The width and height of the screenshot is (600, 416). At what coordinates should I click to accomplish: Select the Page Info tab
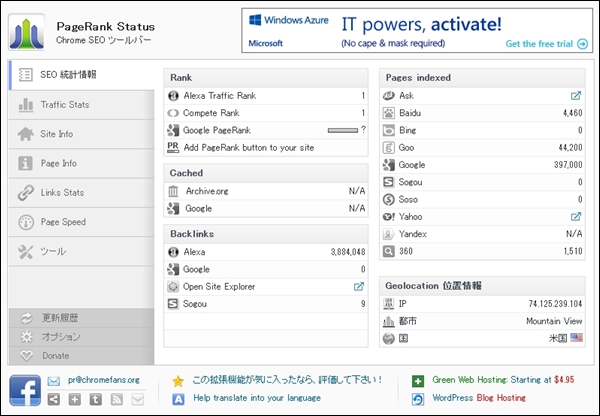pos(82,163)
